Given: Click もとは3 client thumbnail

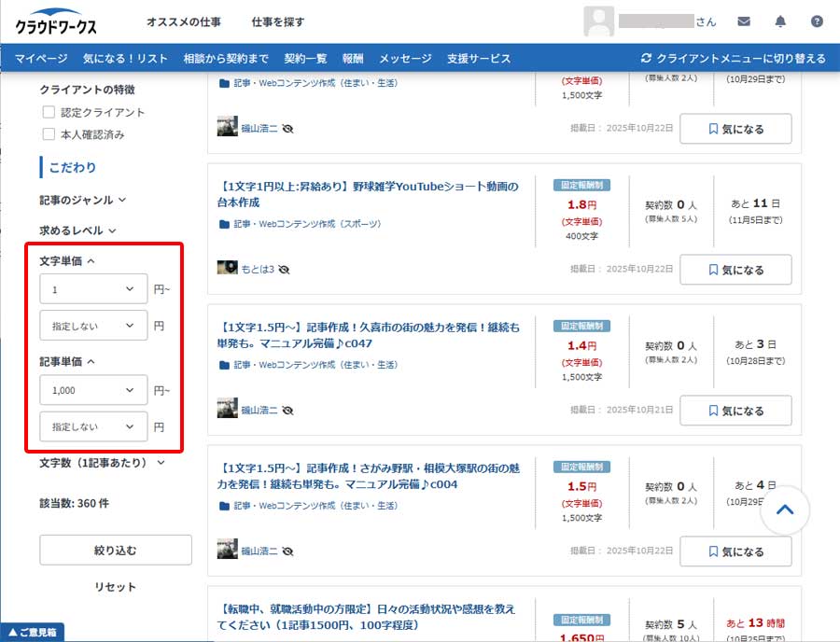Looking at the screenshot, I should [227, 268].
